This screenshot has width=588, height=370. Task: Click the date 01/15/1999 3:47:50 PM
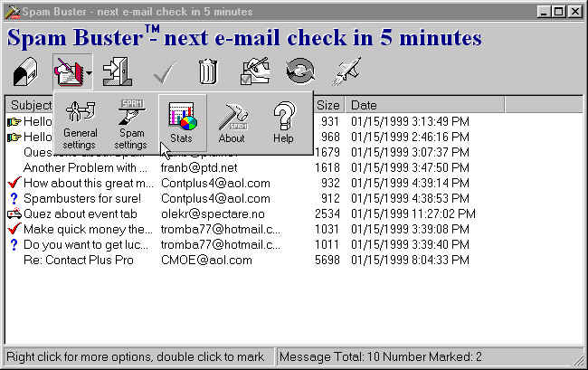(x=410, y=167)
